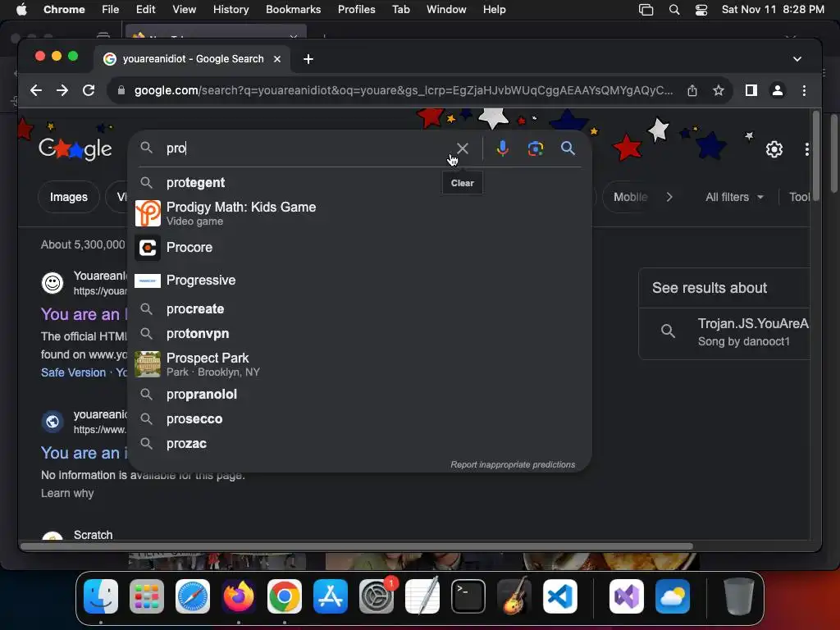The width and height of the screenshot is (840, 630).
Task: Select the 'prosecco' suggestion
Action: tap(360, 419)
